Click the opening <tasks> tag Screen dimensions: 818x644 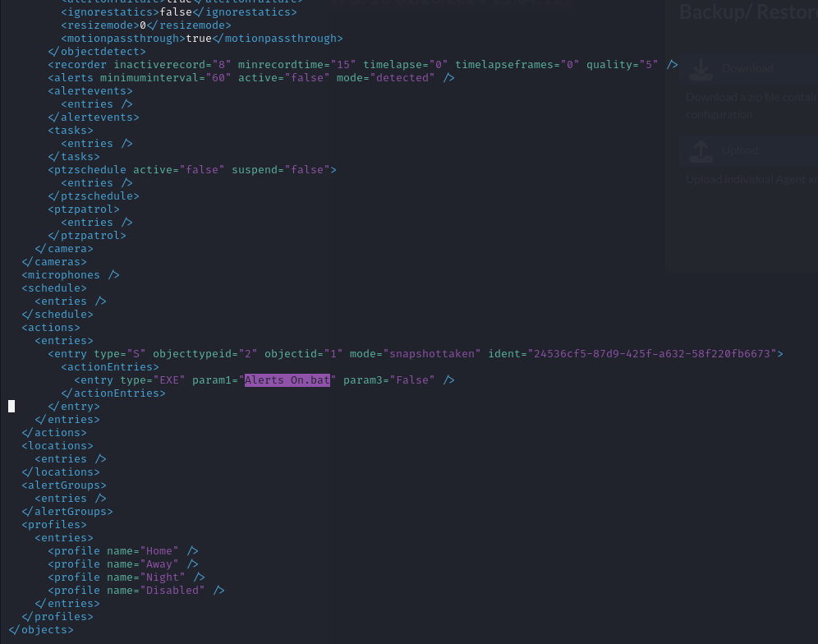(x=71, y=131)
